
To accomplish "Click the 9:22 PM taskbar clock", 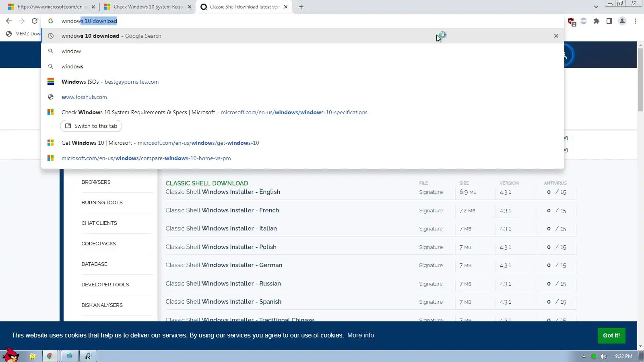I will click(x=623, y=356).
